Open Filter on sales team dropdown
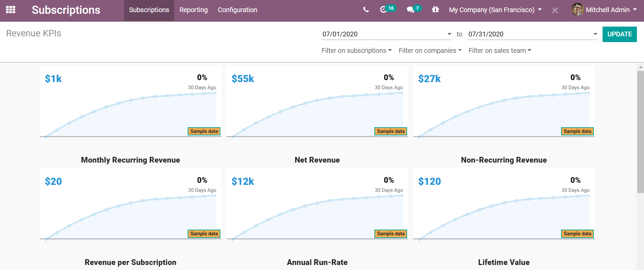Image resolution: width=644 pixels, height=270 pixels. pyautogui.click(x=499, y=50)
